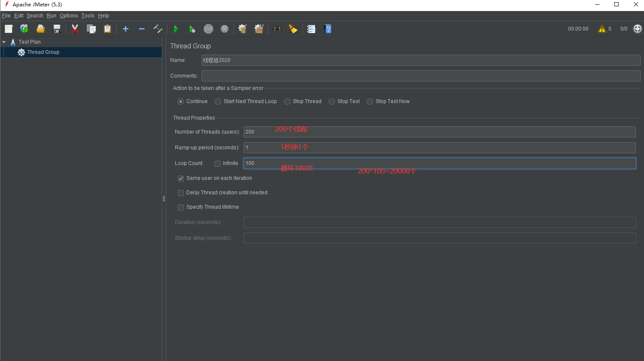Open the Search menu
Viewport: 644px width, 361px height.
point(35,16)
